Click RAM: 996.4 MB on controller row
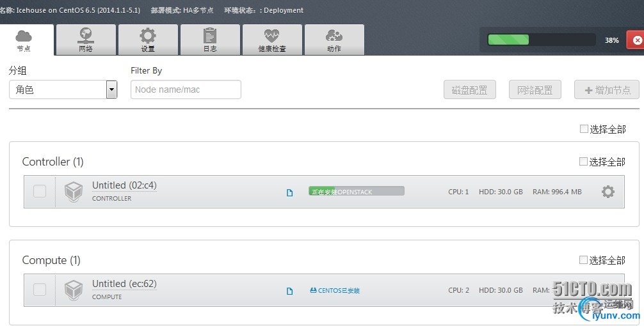Screen dimensions: 644x326 point(557,192)
